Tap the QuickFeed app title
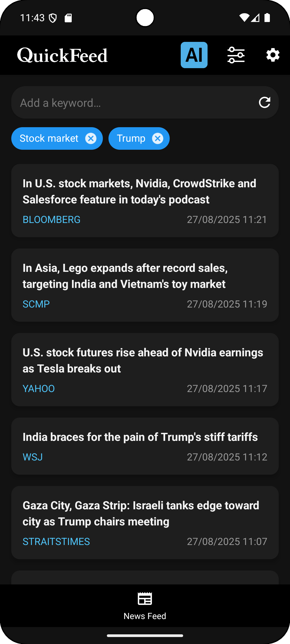 62,55
